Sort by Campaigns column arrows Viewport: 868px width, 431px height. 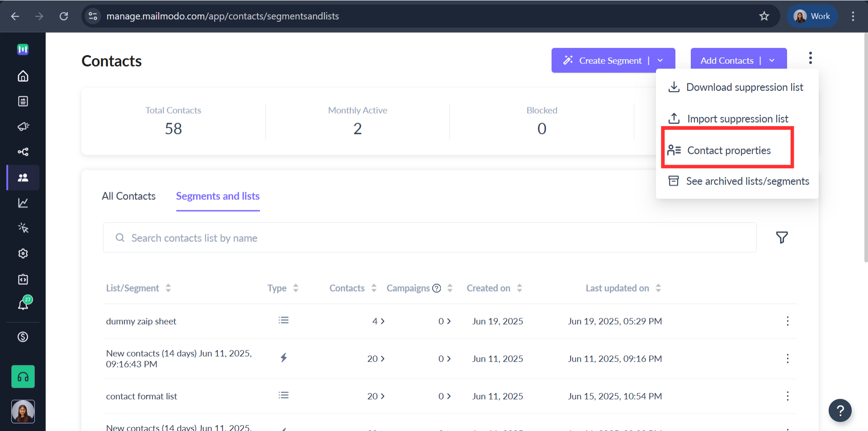[450, 288]
